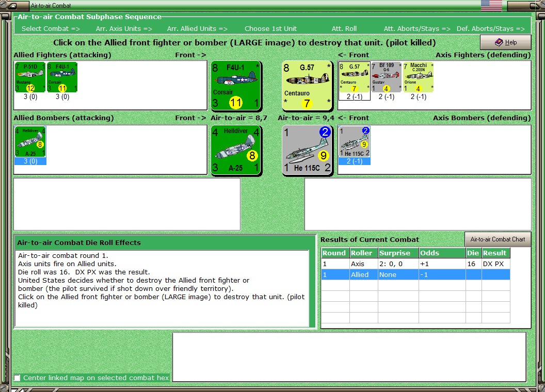
Task: Click the empty message box at the bottom
Action: click(x=349, y=357)
